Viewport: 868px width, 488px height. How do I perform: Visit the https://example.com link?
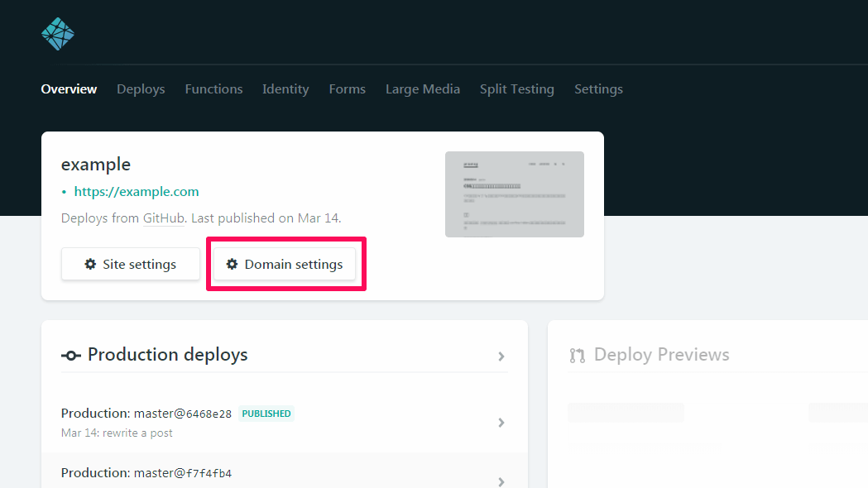(x=136, y=191)
